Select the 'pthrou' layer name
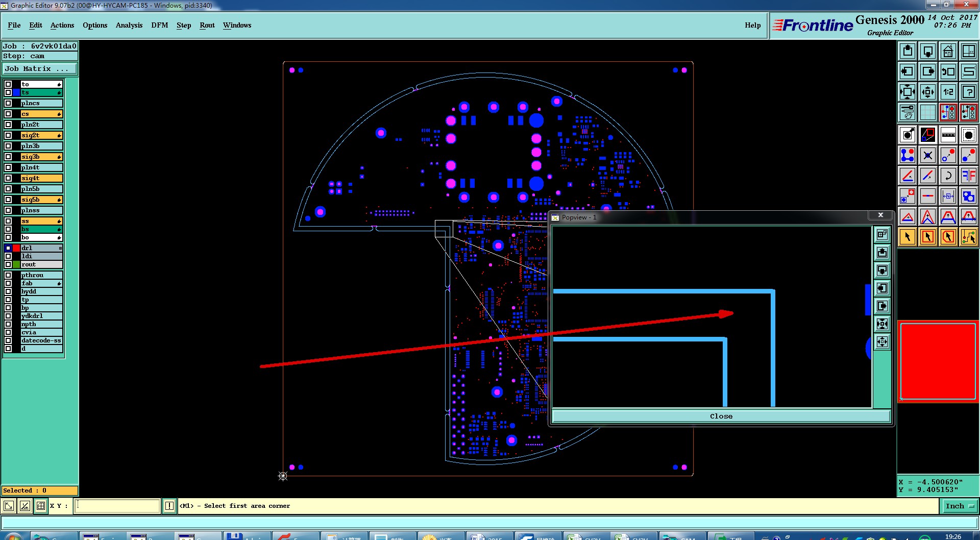 [42, 275]
